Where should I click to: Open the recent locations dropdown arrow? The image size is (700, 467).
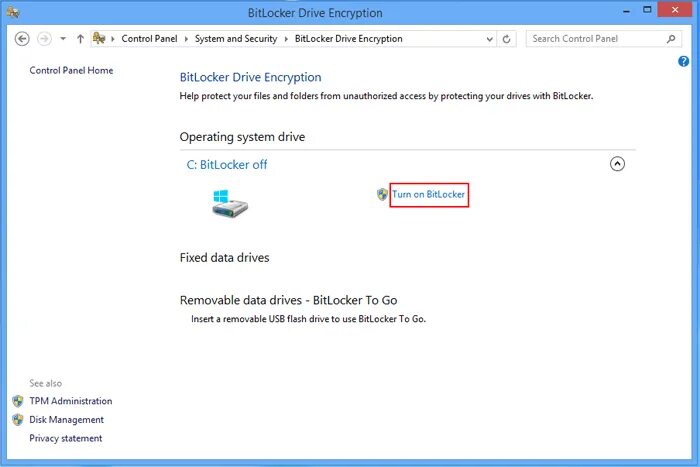63,39
